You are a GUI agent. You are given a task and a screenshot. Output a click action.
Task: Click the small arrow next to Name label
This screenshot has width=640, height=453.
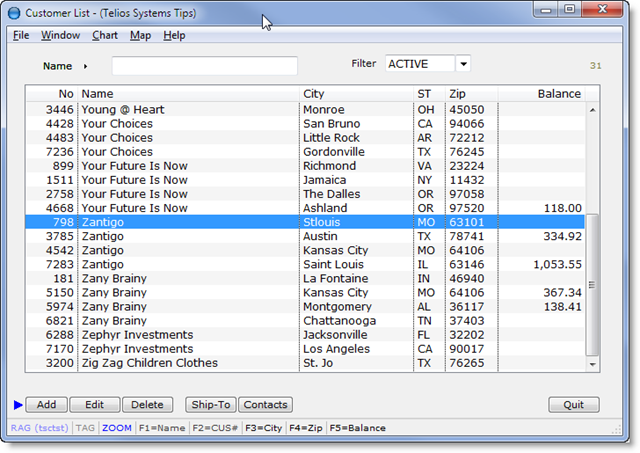(x=85, y=66)
